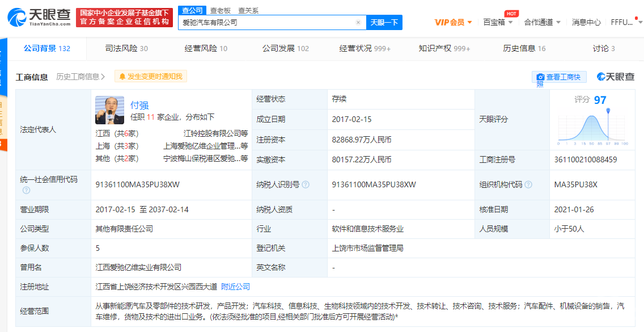Click the 人员规模 value 小于50人
The height and width of the screenshot is (332, 644).
pyautogui.click(x=569, y=229)
